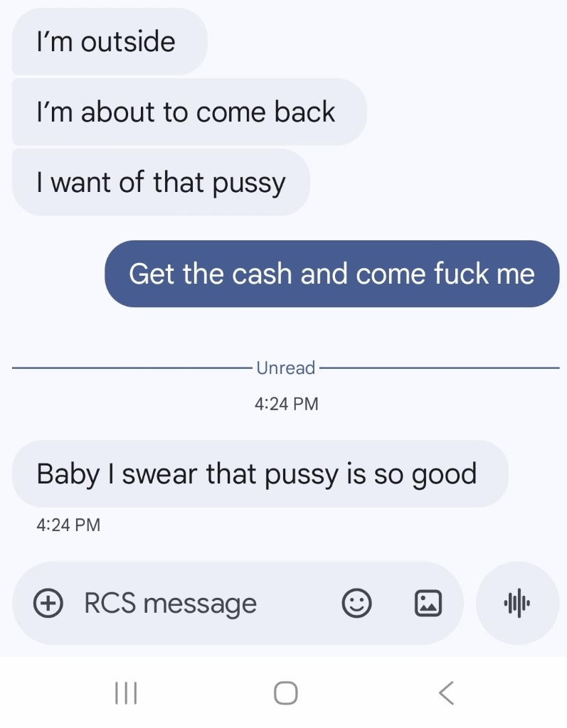Tap the voice message waveform button
The height and width of the screenshot is (728, 567).
(x=517, y=603)
